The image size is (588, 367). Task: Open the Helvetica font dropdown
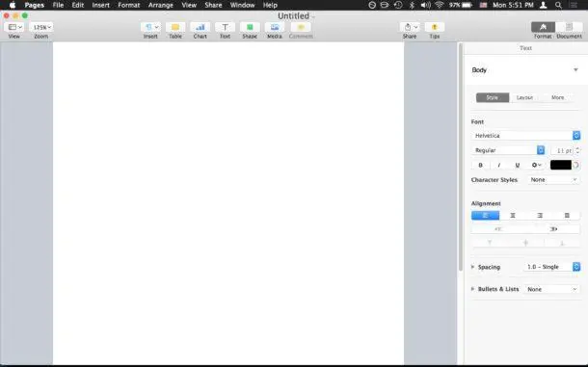525,135
